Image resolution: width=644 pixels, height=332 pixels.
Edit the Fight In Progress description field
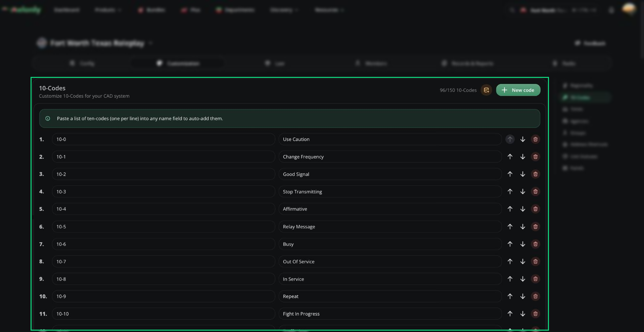coord(390,314)
